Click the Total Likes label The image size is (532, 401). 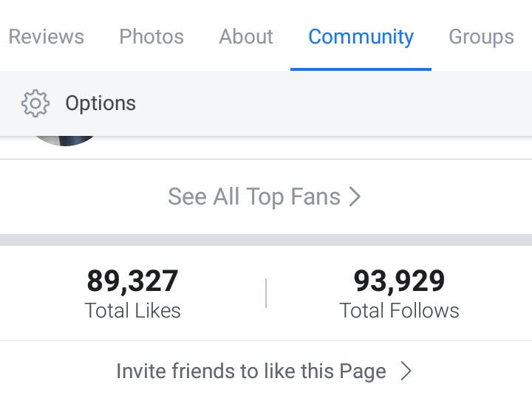click(x=132, y=310)
